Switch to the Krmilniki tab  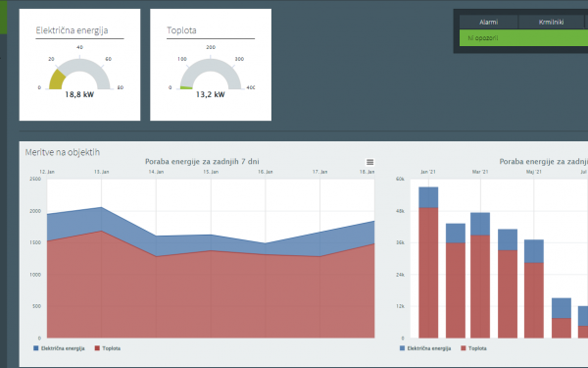tap(551, 23)
